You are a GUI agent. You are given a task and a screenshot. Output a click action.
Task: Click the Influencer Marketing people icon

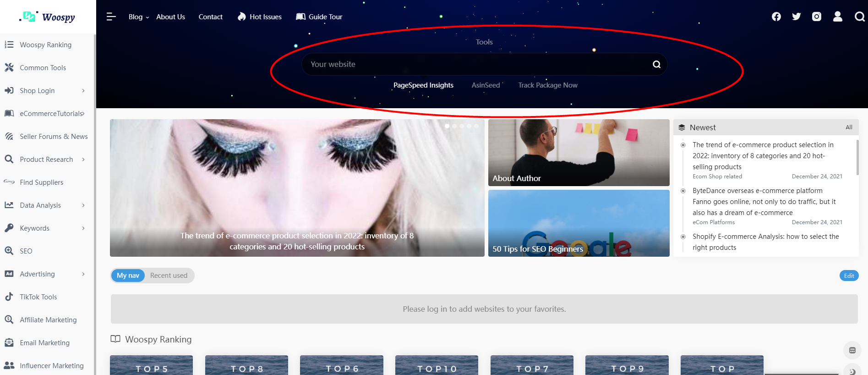(9, 365)
